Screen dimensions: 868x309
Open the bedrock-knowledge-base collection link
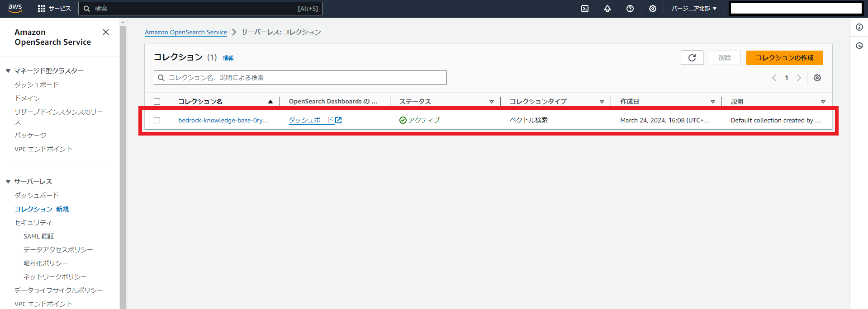point(223,120)
